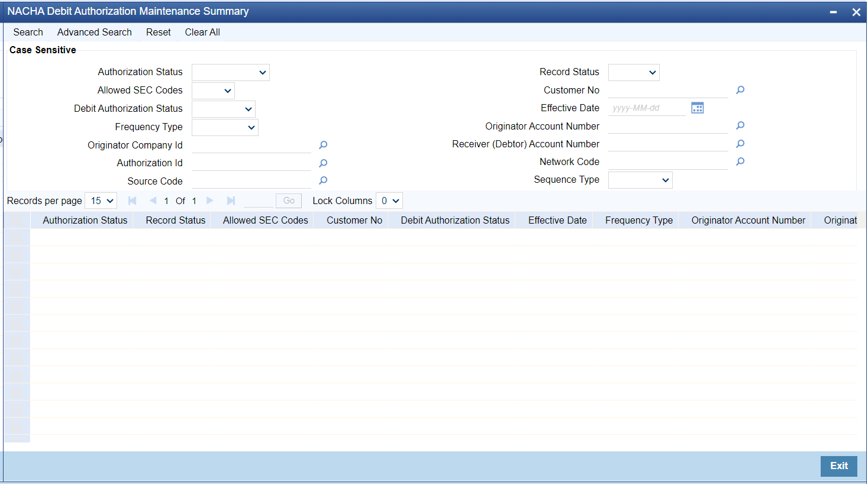This screenshot has width=868, height=488.
Task: Click the Record Status column header
Action: click(x=176, y=220)
